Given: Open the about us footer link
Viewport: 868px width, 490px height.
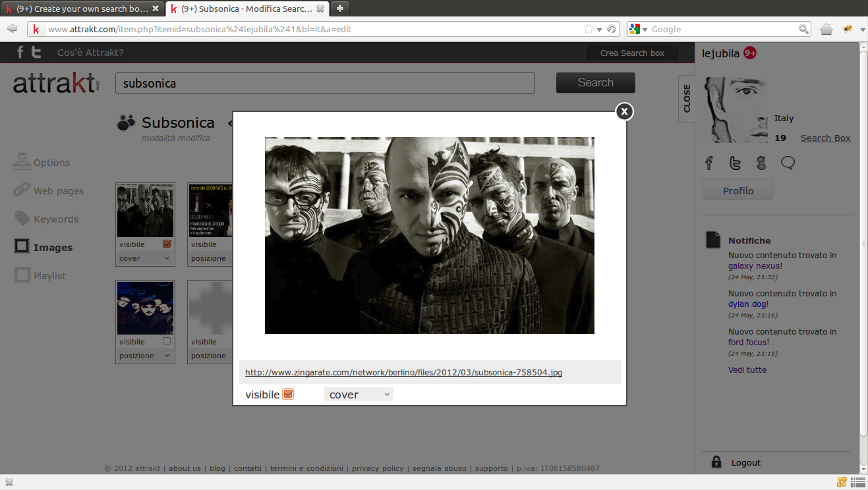Looking at the screenshot, I should pyautogui.click(x=185, y=468).
